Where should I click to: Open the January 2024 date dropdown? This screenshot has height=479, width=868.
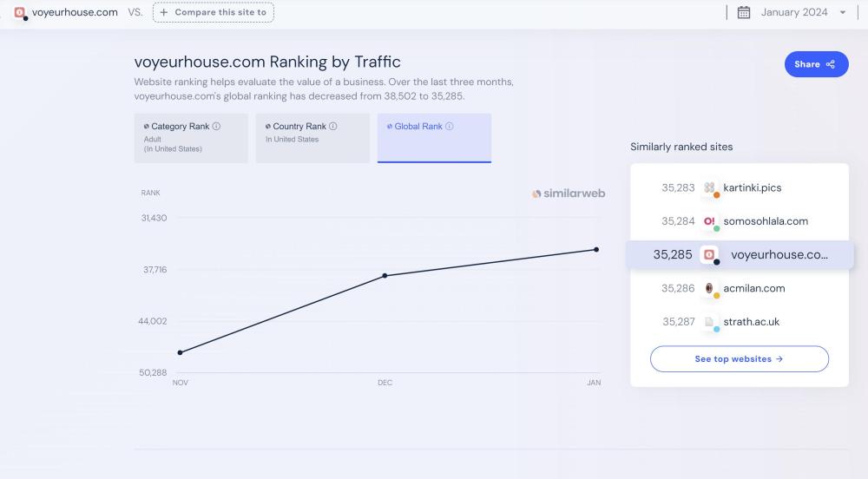click(793, 12)
